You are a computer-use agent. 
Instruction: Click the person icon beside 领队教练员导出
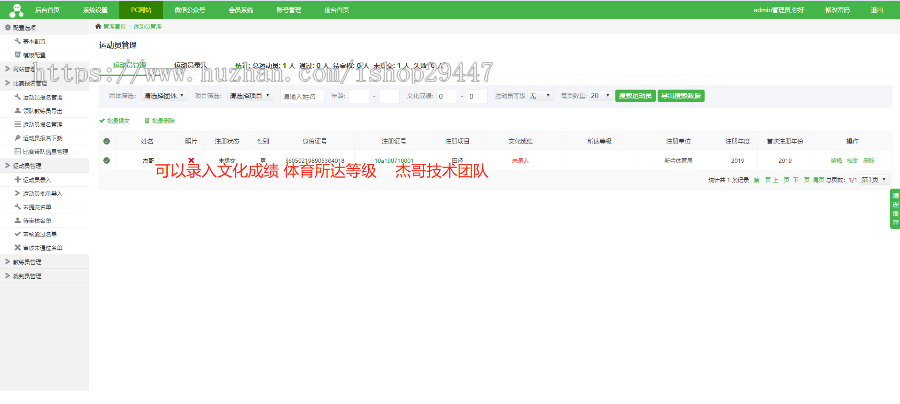click(x=17, y=111)
